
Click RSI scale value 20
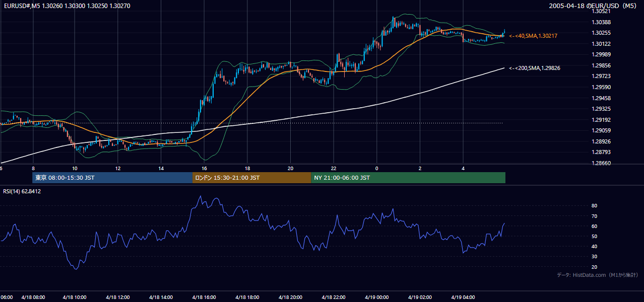pyautogui.click(x=594, y=267)
